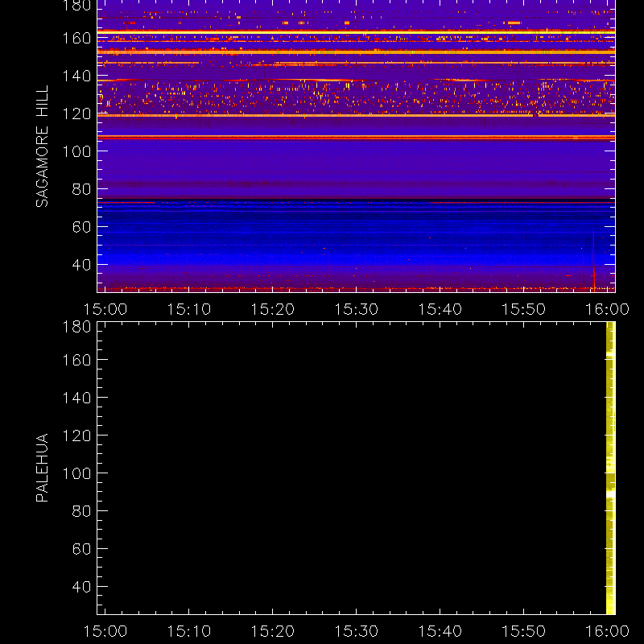644x644 pixels.
Task: Click the yellow data strip in Palehua plot
Action: pos(611,469)
